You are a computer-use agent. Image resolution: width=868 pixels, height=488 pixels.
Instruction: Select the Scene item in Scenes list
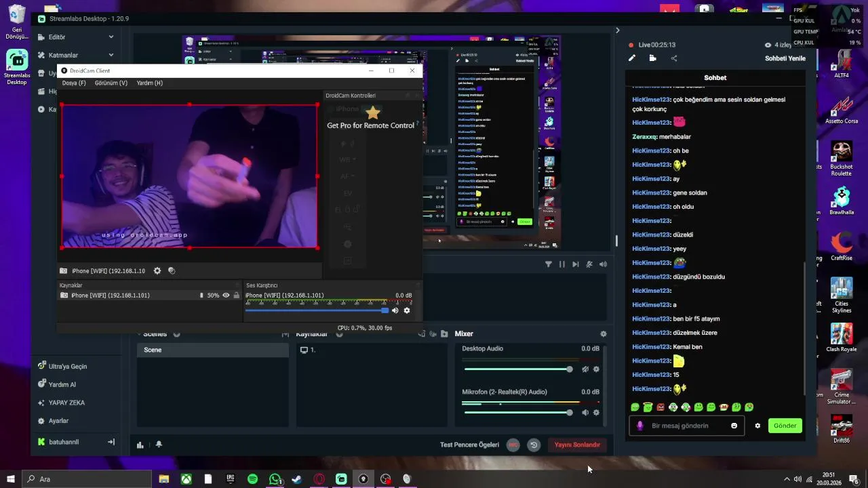(213, 350)
